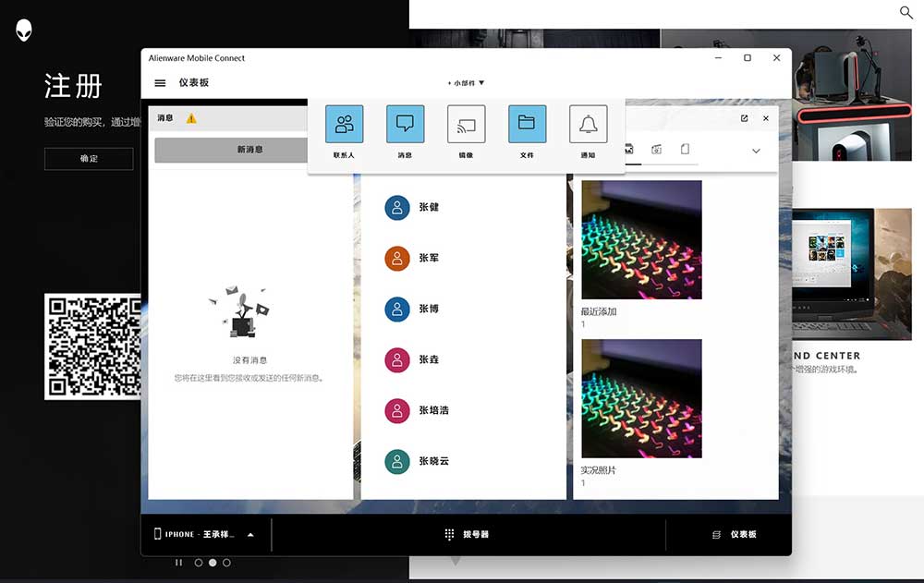
Task: Open the 文件 (Files) widget icon
Action: (x=527, y=124)
